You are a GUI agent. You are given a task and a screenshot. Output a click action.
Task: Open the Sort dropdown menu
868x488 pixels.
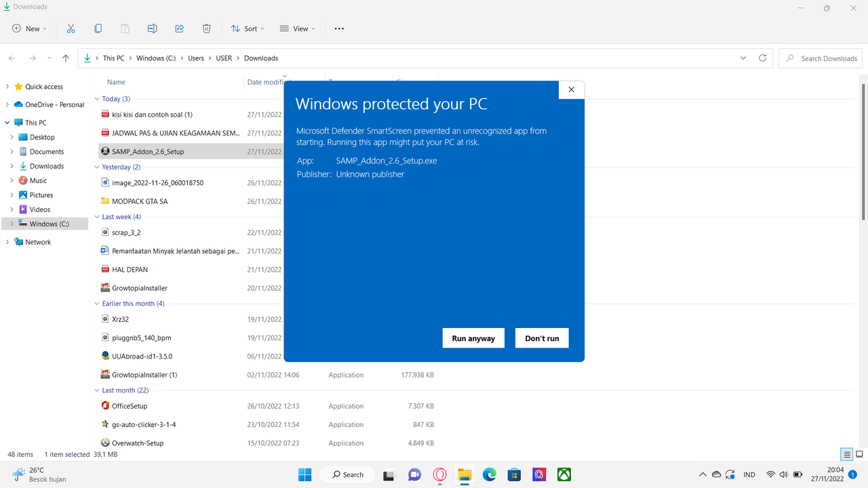point(248,28)
